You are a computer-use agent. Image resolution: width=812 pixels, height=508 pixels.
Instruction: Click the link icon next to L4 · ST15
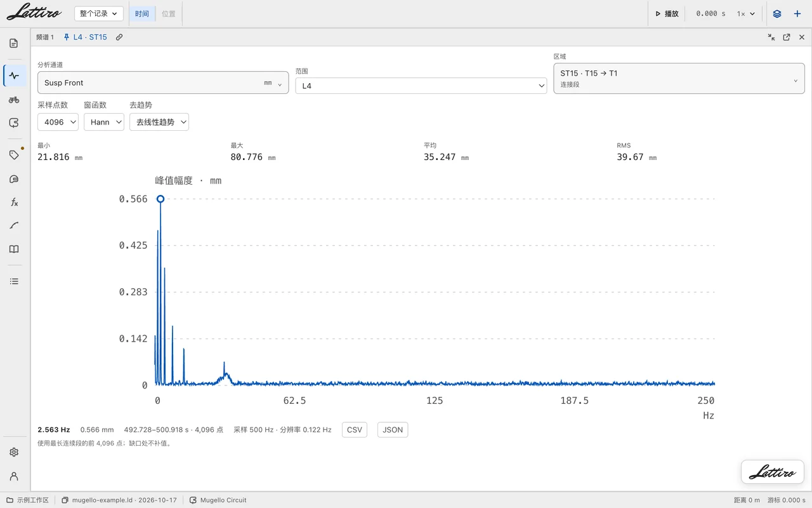[x=119, y=37]
